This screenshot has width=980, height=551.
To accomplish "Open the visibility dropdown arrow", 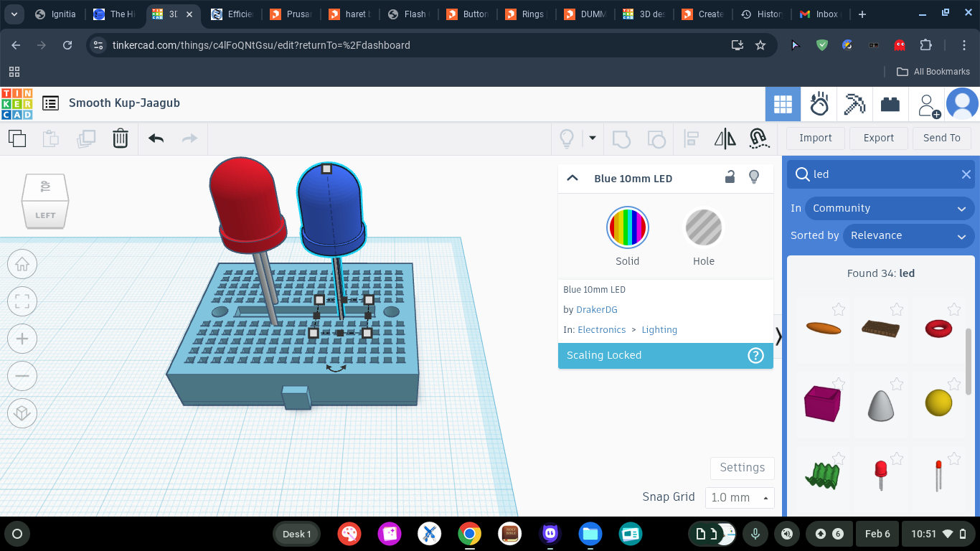I will (593, 138).
